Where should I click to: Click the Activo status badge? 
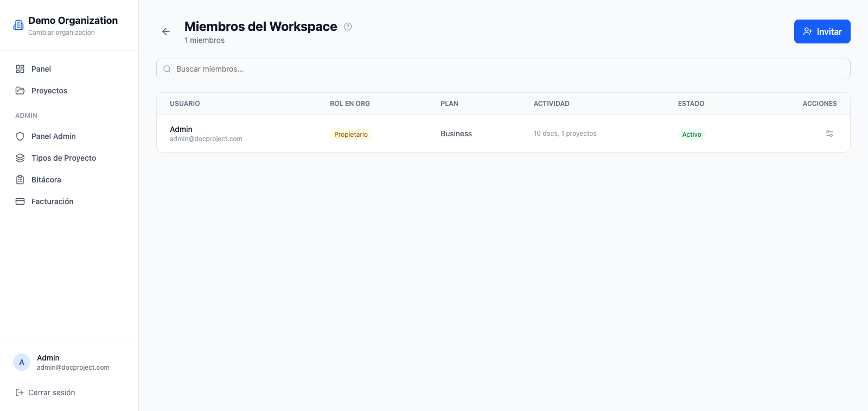coord(692,134)
